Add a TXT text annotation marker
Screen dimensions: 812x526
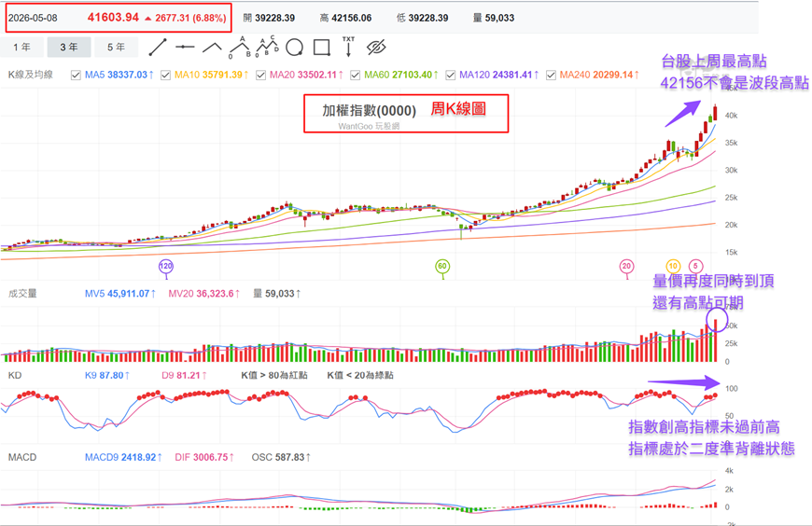pyautogui.click(x=348, y=46)
